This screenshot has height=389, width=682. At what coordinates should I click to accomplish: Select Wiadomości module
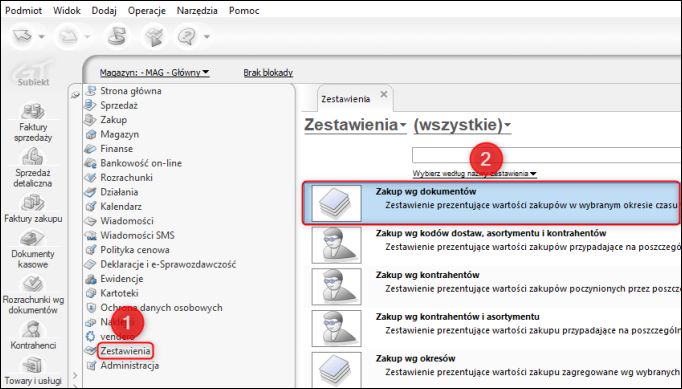tap(127, 221)
